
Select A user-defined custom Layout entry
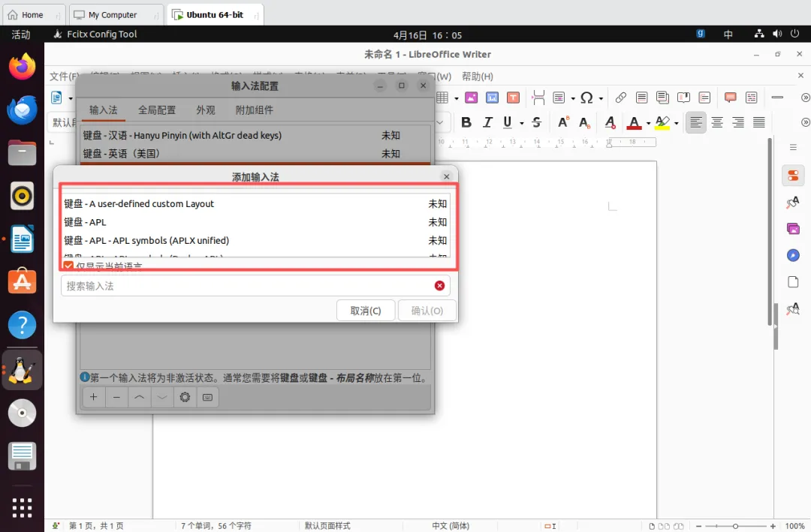coord(255,203)
